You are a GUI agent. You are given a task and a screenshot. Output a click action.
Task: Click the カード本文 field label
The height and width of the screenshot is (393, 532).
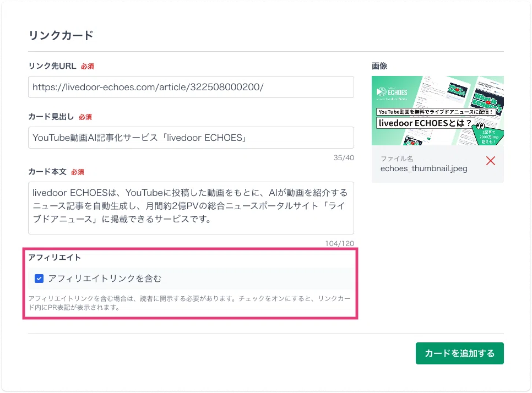47,172
